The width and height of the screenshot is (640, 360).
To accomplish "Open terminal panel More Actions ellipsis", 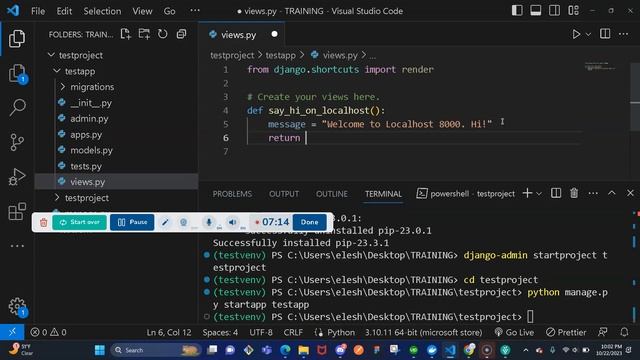I will coord(593,193).
